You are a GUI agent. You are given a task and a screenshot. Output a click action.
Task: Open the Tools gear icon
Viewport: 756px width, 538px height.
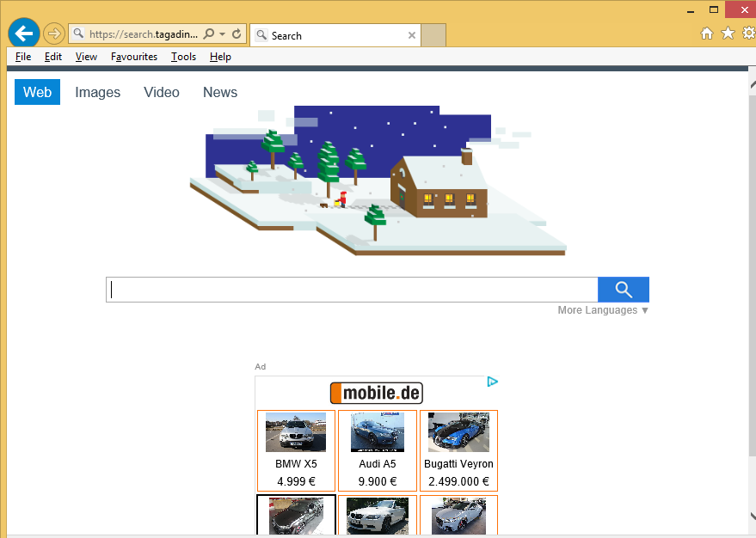click(x=748, y=34)
